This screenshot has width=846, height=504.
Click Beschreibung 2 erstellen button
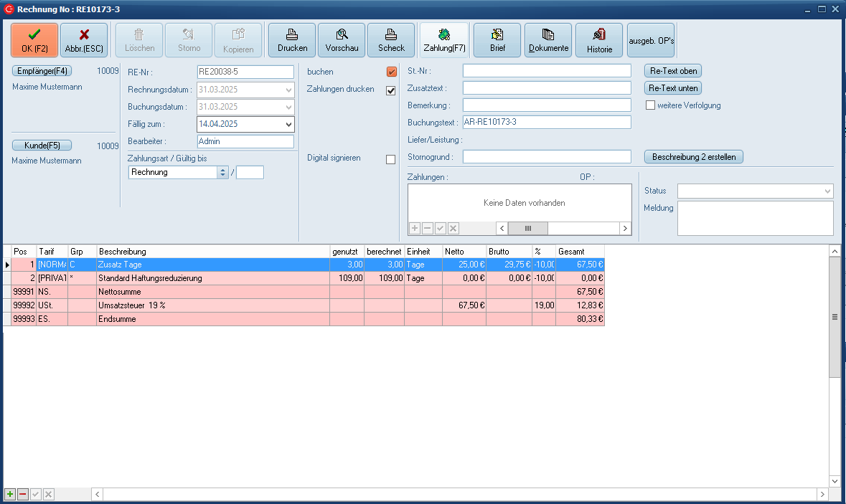coord(694,156)
